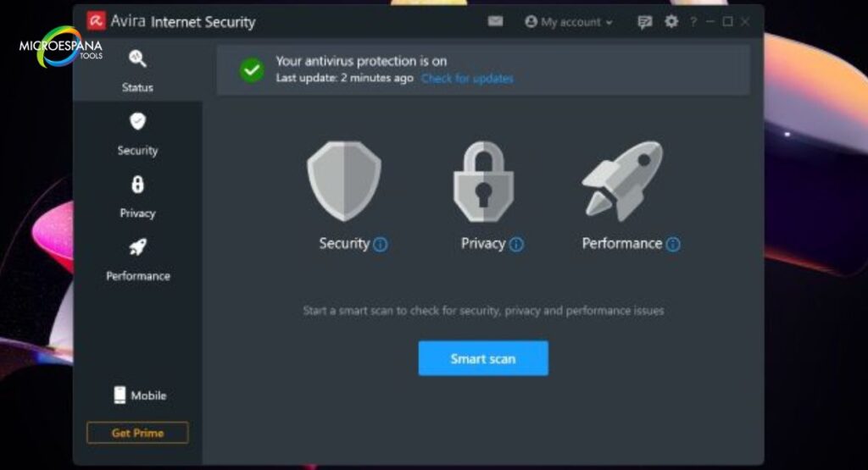The height and width of the screenshot is (470, 868).
Task: Click the large Security shield icon
Action: (x=343, y=181)
